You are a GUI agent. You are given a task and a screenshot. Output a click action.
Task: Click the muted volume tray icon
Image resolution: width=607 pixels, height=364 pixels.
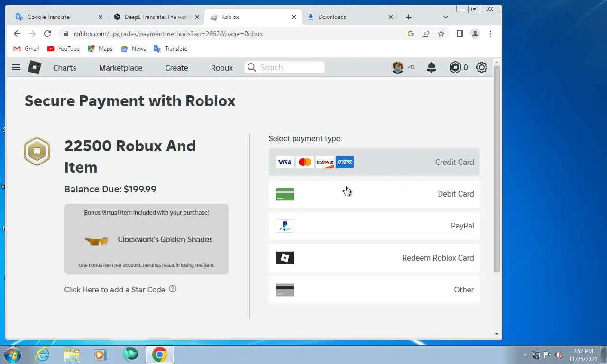[x=559, y=355]
